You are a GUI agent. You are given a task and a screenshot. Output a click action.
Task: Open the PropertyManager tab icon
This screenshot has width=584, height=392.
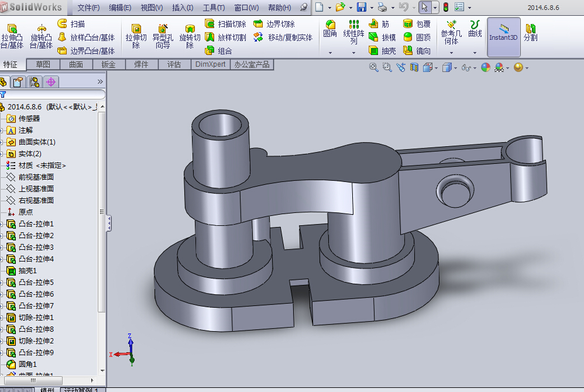[18, 82]
